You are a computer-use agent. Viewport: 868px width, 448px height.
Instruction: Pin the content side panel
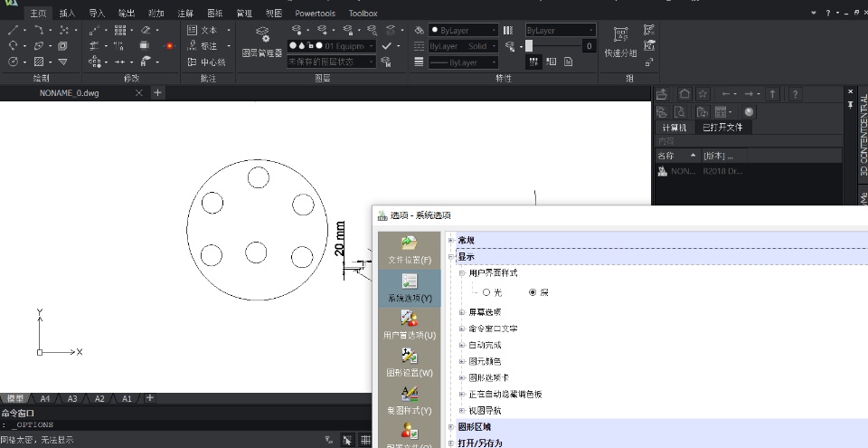pos(851,105)
